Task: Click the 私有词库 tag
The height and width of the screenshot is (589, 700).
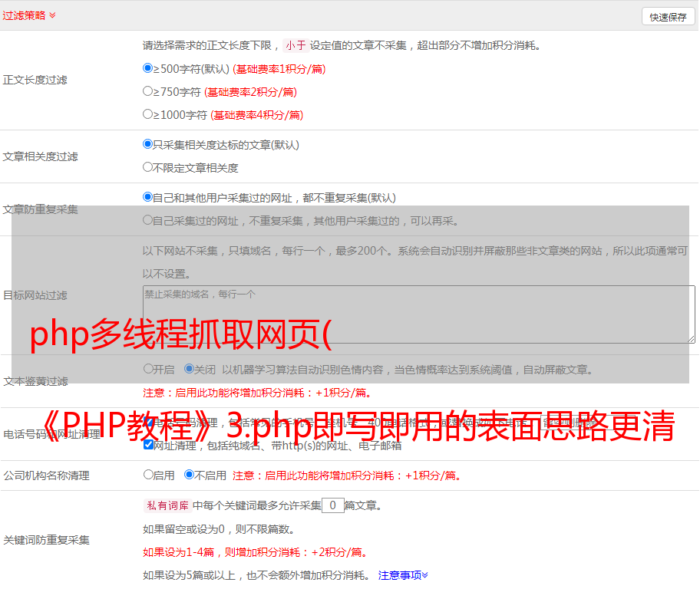Action: tap(168, 505)
